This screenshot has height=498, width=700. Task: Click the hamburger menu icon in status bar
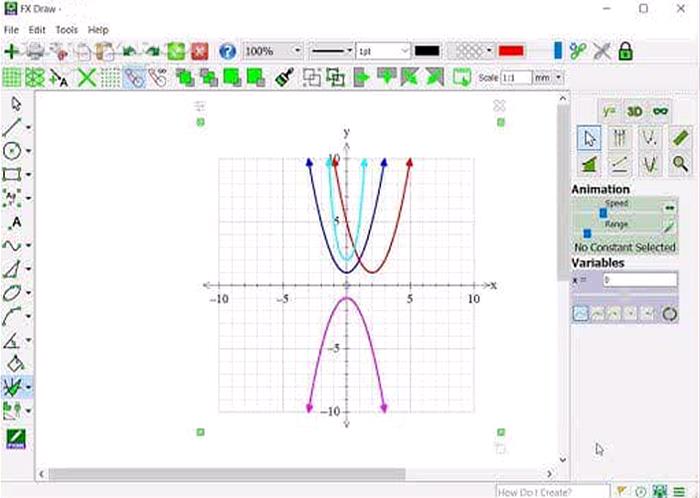tap(679, 492)
